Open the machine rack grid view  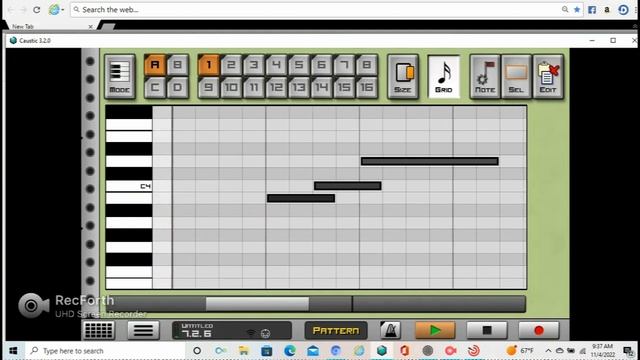pos(98,330)
